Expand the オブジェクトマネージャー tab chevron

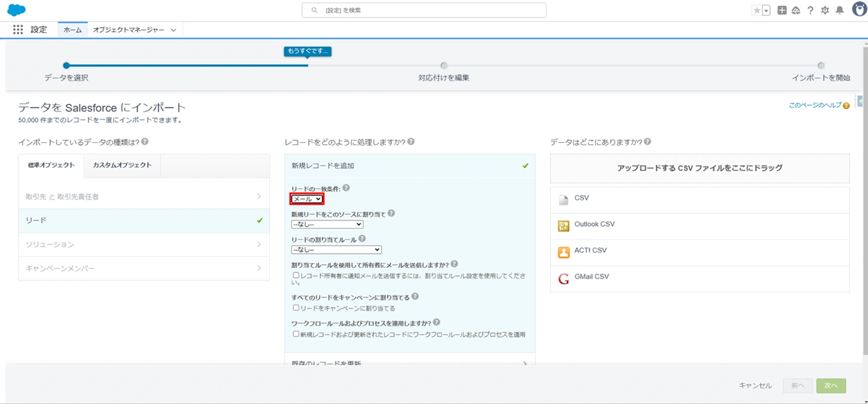[x=174, y=30]
